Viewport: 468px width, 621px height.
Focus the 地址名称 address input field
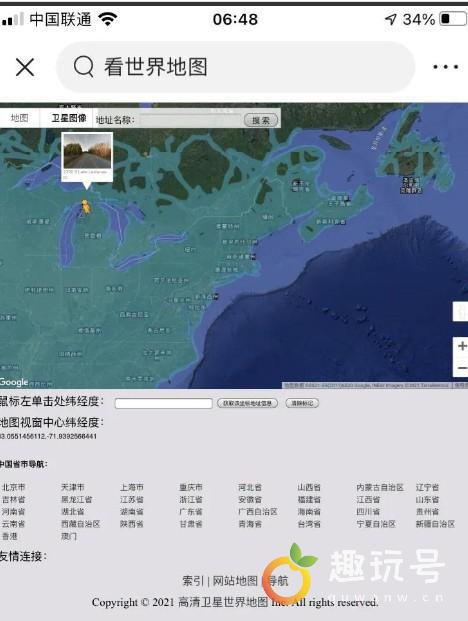coord(190,120)
